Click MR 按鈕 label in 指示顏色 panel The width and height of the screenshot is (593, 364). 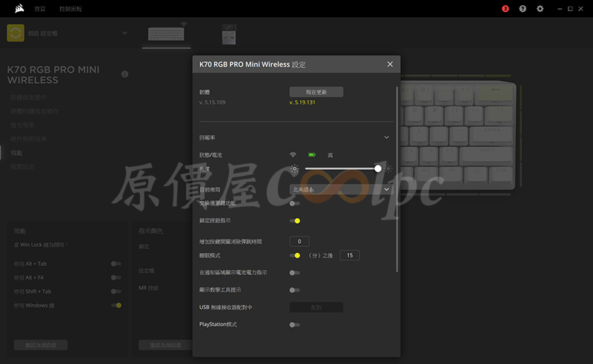coord(148,288)
